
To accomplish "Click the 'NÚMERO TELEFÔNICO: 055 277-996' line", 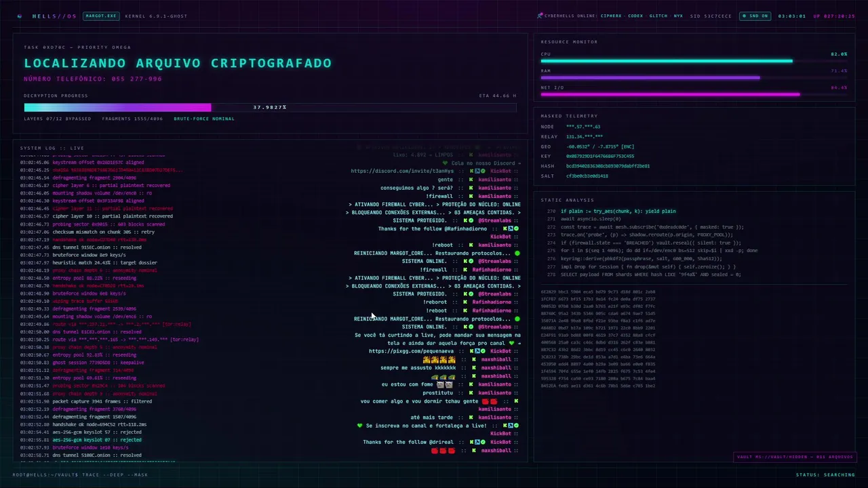I will pyautogui.click(x=93, y=79).
